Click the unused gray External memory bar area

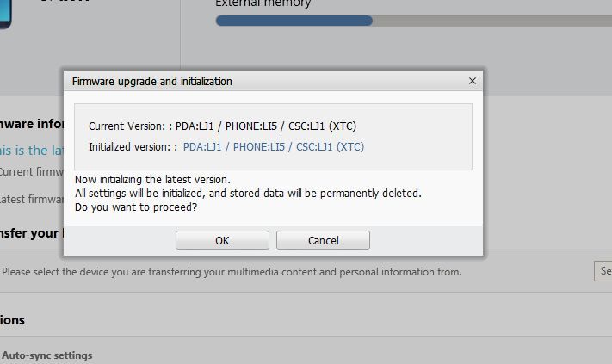[x=491, y=21]
